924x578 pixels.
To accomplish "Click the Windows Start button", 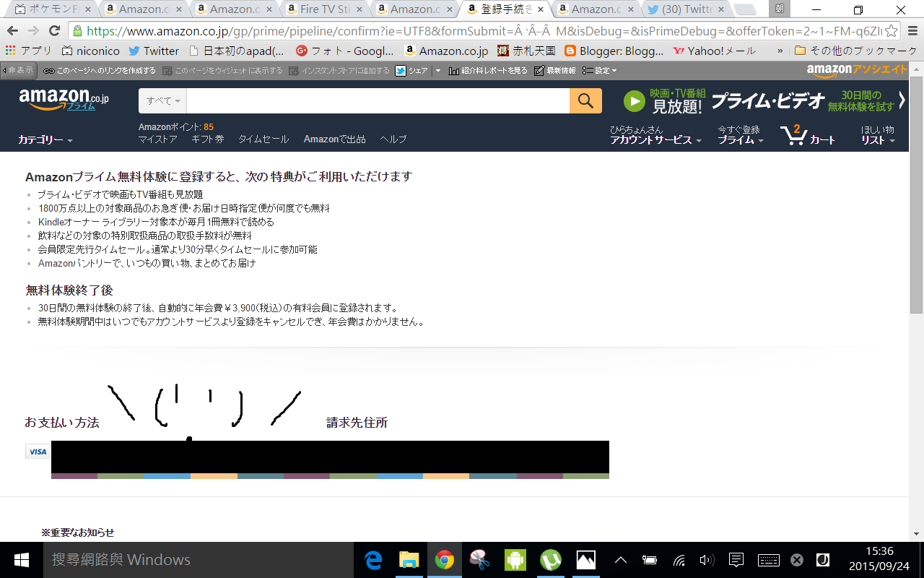I will (21, 560).
